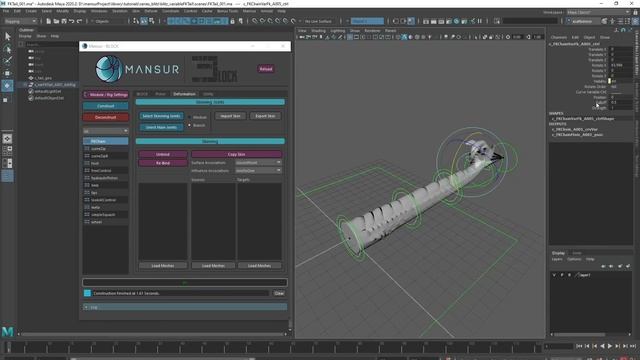Click the lock selection padlock icon
This screenshot has width=640, height=360.
[232, 21]
